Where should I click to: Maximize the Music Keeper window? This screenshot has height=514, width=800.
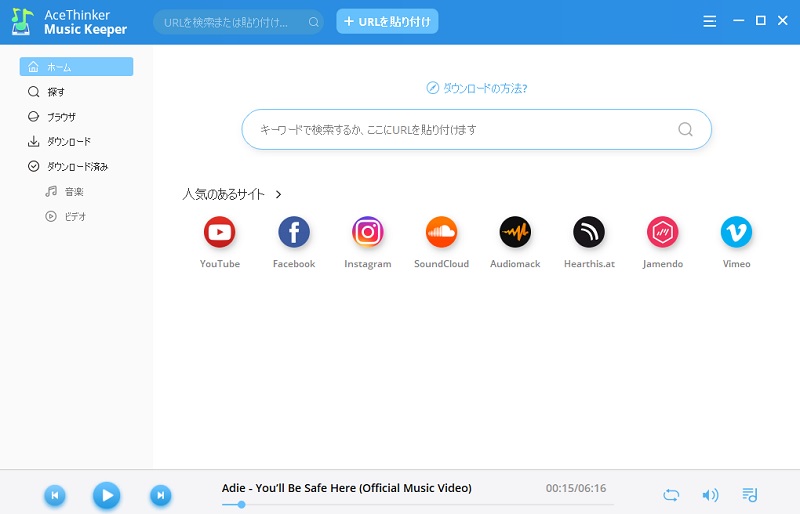point(761,20)
